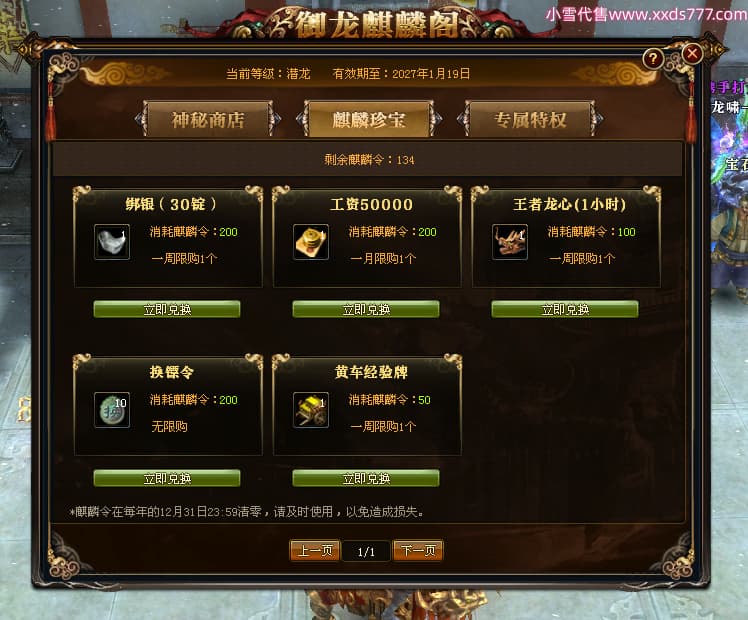Viewport: 748px width, 620px height.
Task: Click the 绑银 silver ingot item icon
Action: click(x=112, y=242)
